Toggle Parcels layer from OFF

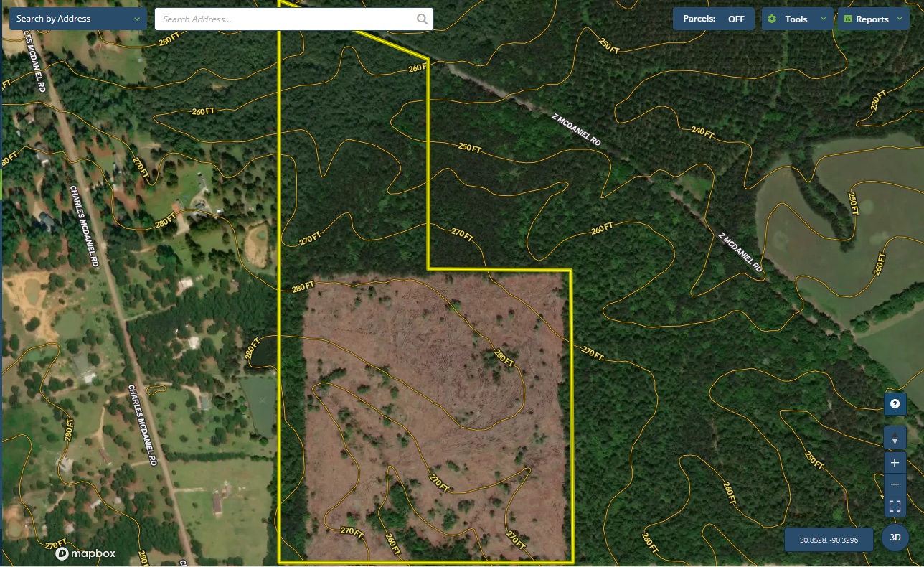pos(713,19)
